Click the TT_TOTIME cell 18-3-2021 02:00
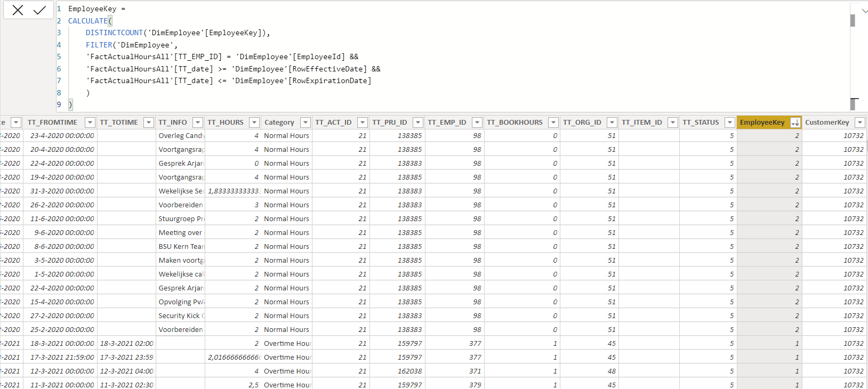Screen dimensions: 868x389 126,344
